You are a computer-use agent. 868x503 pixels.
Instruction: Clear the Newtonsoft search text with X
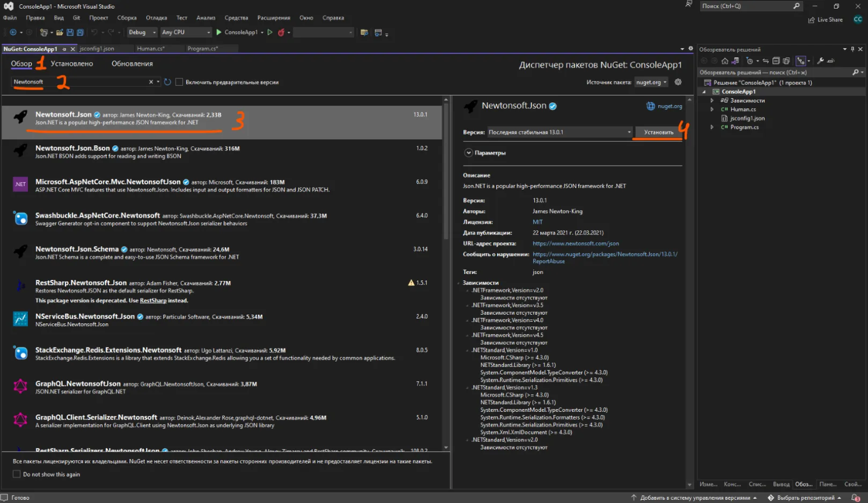pos(151,82)
